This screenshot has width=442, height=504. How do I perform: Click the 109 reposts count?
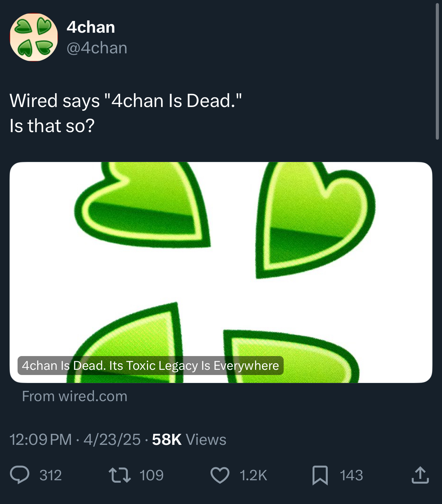[151, 475]
